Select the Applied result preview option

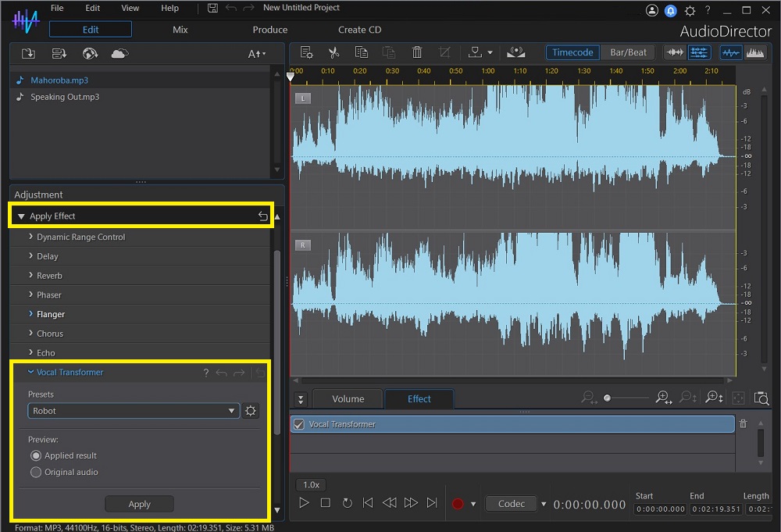coord(36,455)
